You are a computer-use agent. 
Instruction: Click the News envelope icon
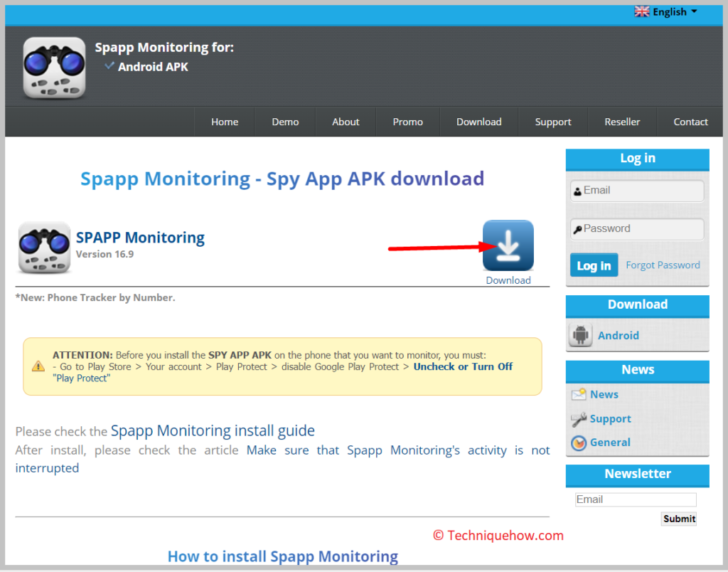[x=579, y=395]
